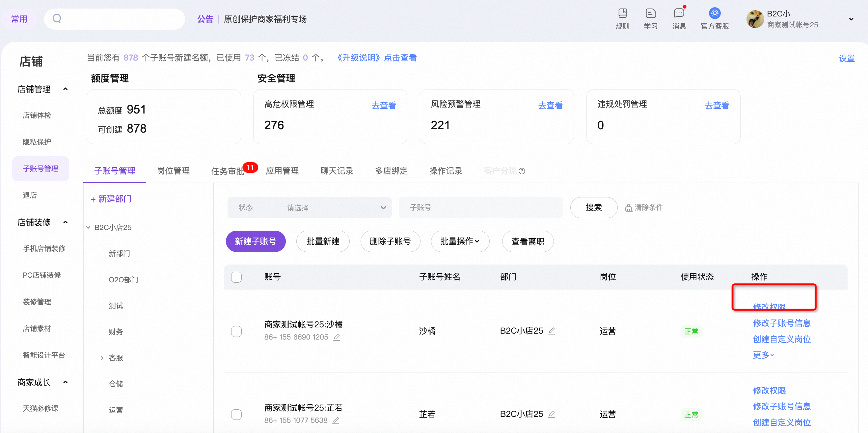This screenshot has height=433, width=868.
Task: Check the 芷若 account row checkbox
Action: click(236, 415)
